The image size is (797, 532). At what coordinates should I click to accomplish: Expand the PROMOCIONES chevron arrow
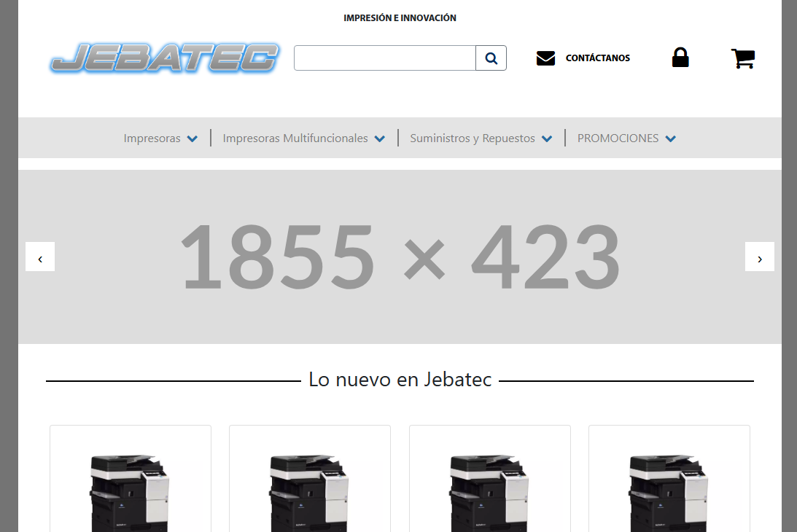670,138
